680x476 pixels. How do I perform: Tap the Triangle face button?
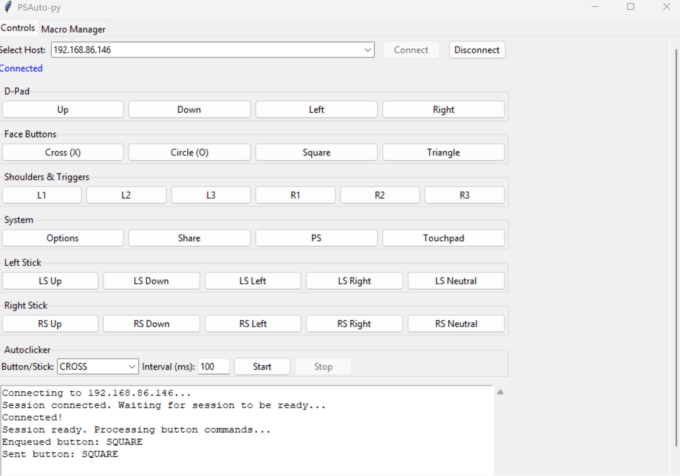click(443, 153)
